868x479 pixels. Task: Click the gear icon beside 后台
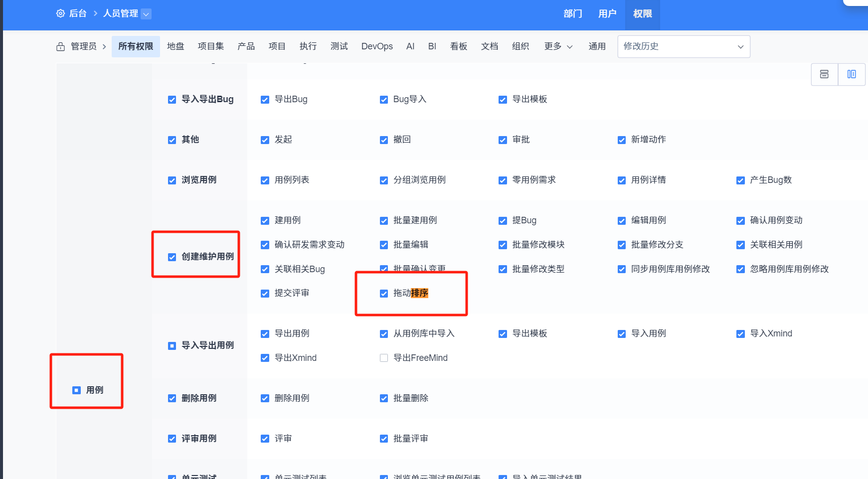(60, 13)
